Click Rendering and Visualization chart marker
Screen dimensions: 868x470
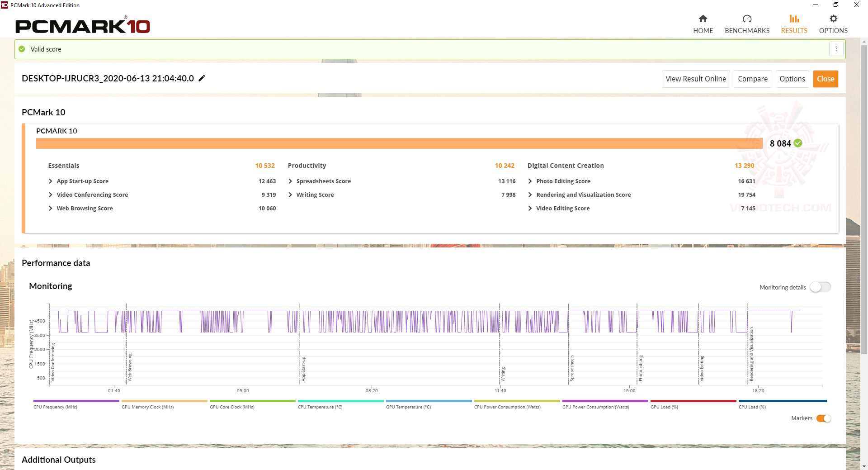[751, 354]
